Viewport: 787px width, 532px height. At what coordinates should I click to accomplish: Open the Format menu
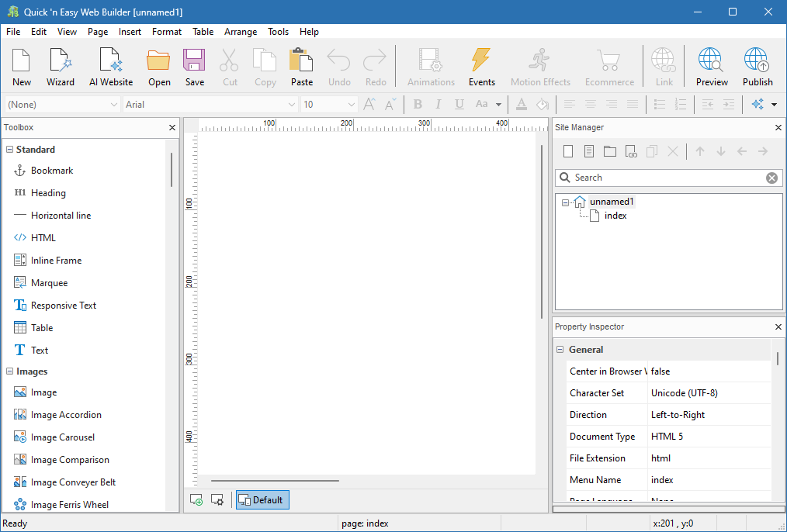167,32
